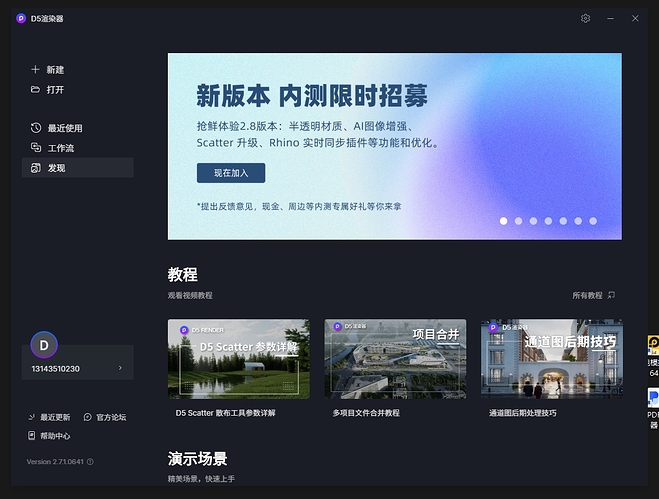Click the 最近更新 icon
Image resolution: width=659 pixels, height=499 pixels.
point(32,417)
